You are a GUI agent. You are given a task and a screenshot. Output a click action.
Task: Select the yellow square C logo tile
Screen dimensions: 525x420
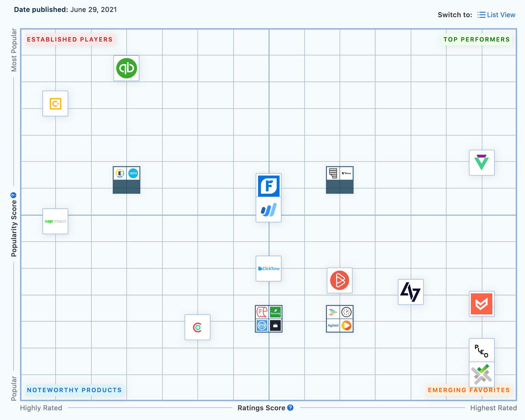[x=55, y=104]
